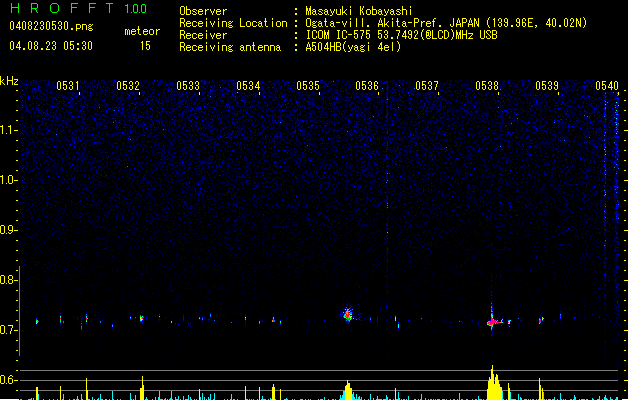Click the 1.0 kHz axis label
Viewport: 629px width, 400px height.
click(x=8, y=180)
